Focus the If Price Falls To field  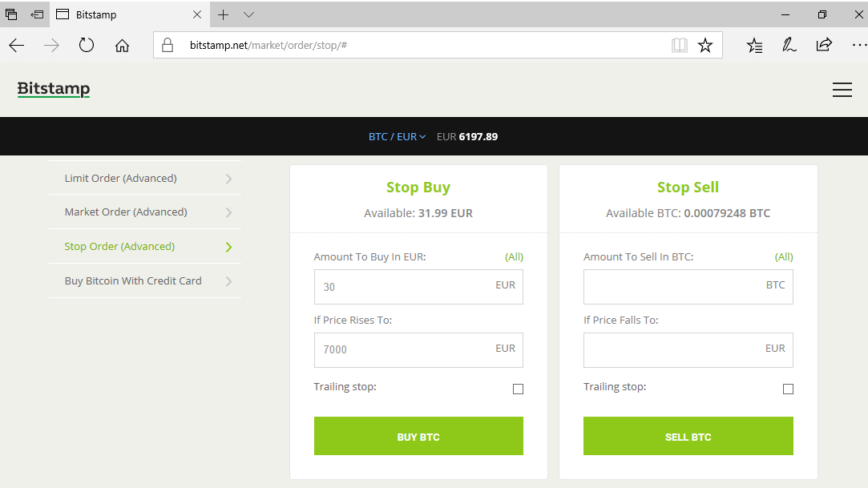tap(688, 349)
